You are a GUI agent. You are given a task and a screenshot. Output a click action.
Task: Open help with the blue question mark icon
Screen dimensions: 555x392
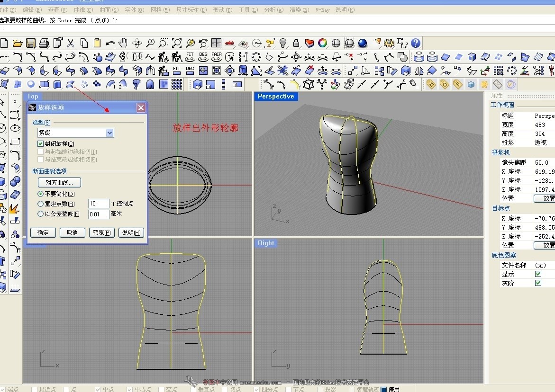click(416, 43)
